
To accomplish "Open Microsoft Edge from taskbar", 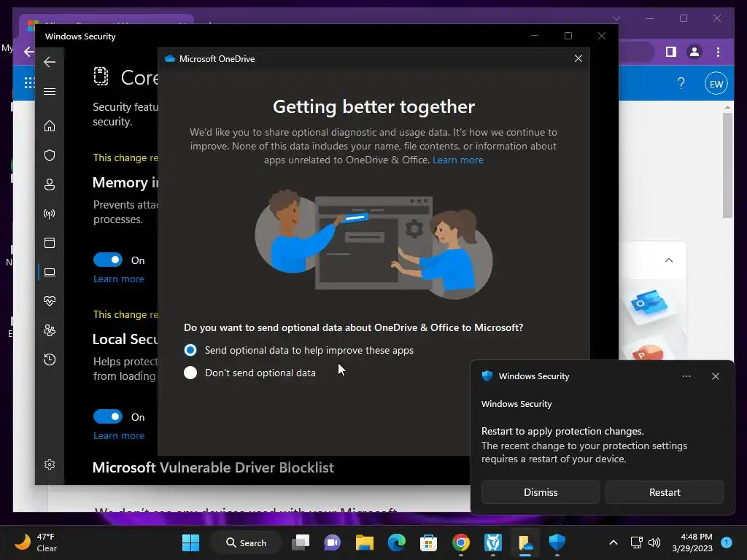I will coord(396,542).
